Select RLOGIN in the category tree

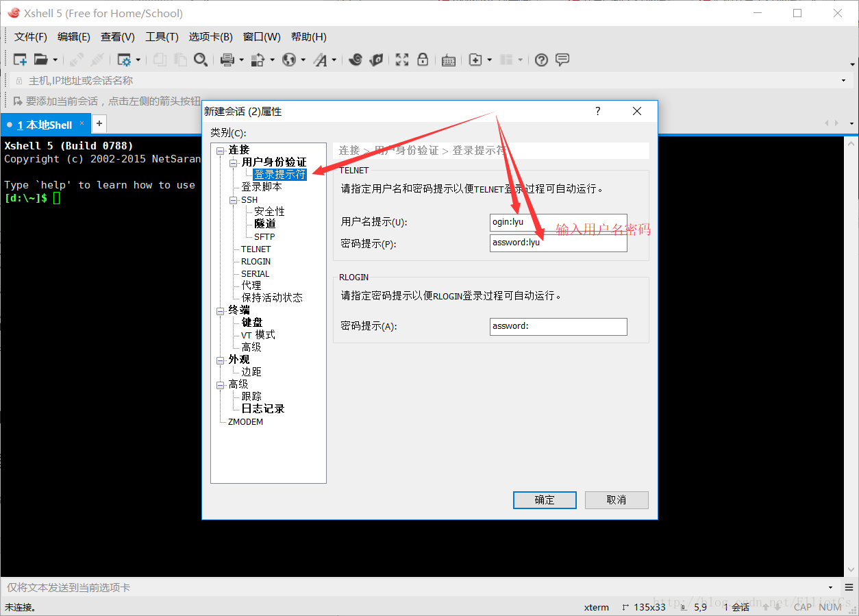(256, 261)
